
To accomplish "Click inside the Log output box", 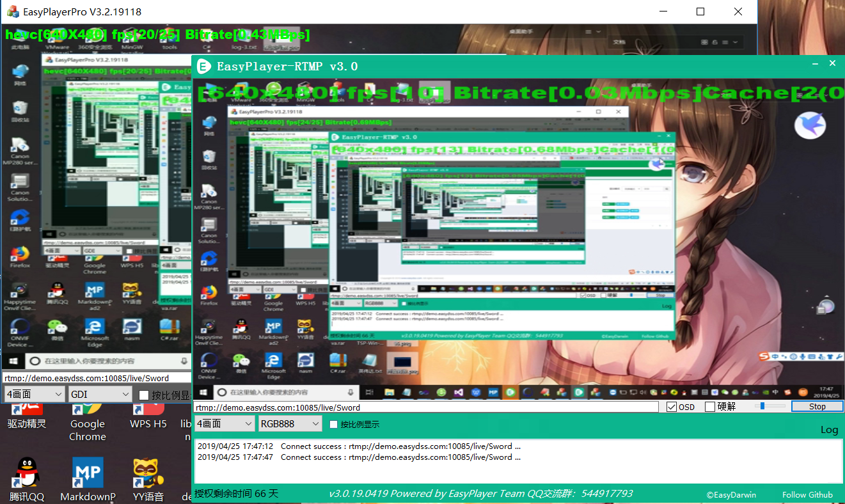I will point(518,461).
